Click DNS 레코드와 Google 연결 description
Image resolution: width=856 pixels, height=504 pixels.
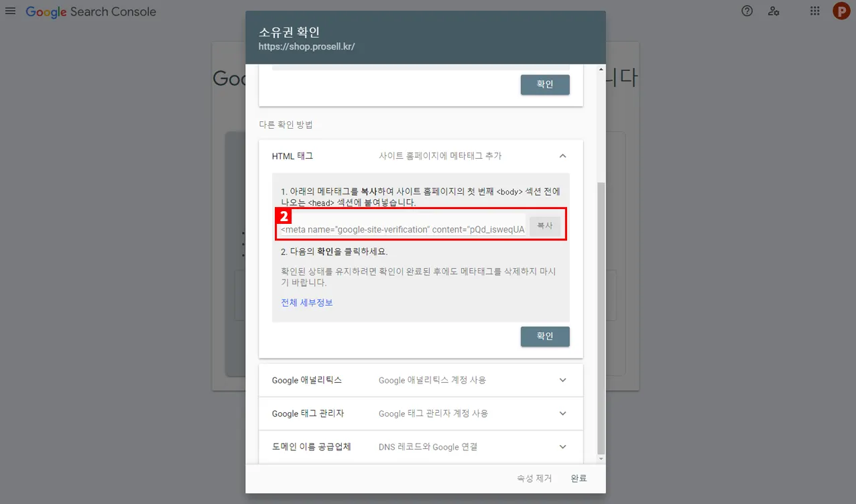tap(428, 447)
